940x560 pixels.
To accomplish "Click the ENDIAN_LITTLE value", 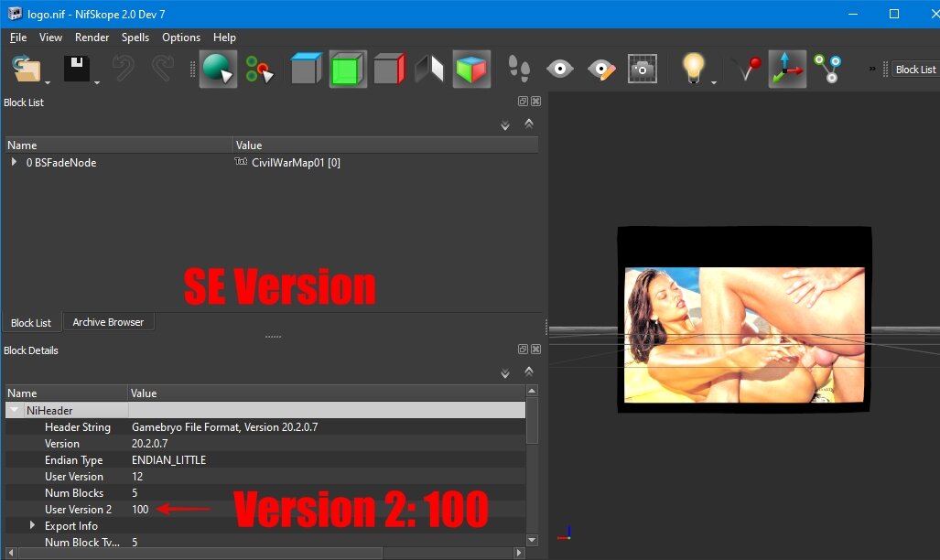I will click(x=169, y=460).
